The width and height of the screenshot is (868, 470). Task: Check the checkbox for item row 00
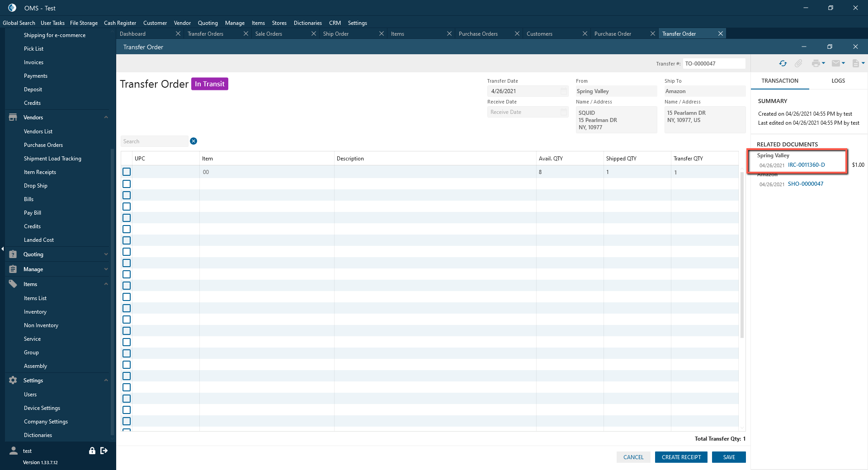(127, 172)
